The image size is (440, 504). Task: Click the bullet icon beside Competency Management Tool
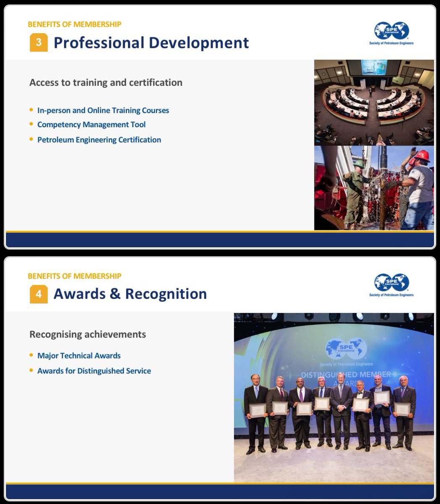[x=31, y=123]
